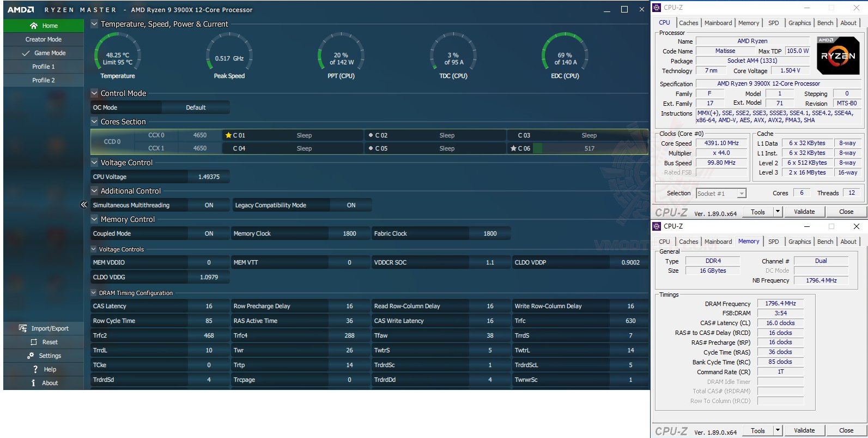Click the Reset icon in sidebar
This screenshot has height=438, width=868.
pyautogui.click(x=34, y=342)
